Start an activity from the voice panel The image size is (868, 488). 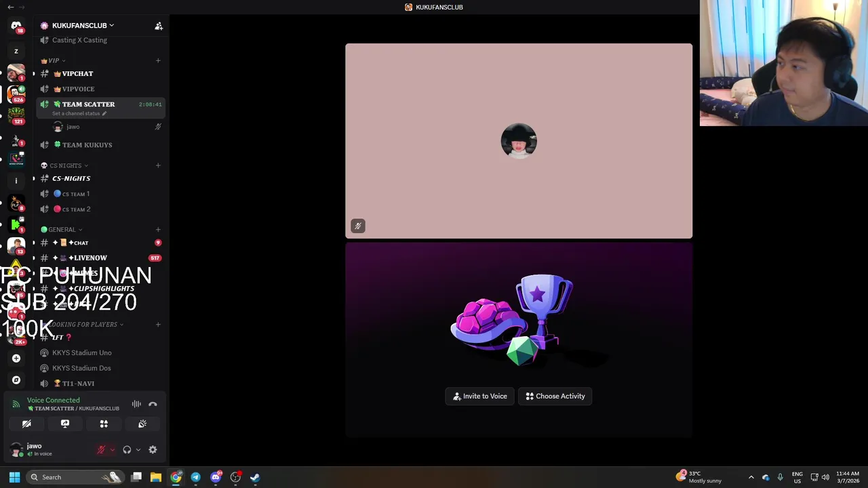point(104,424)
